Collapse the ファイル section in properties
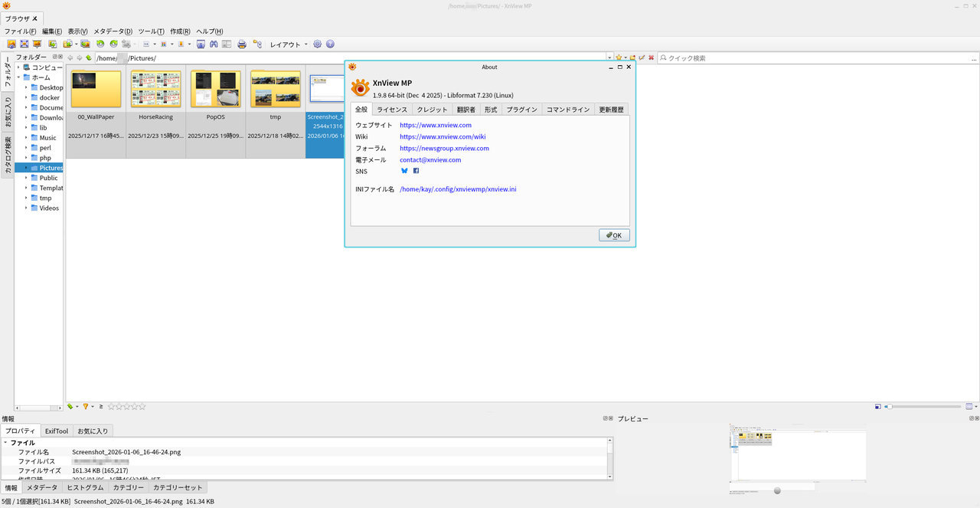Screen dimensions: 980x508 (5, 443)
